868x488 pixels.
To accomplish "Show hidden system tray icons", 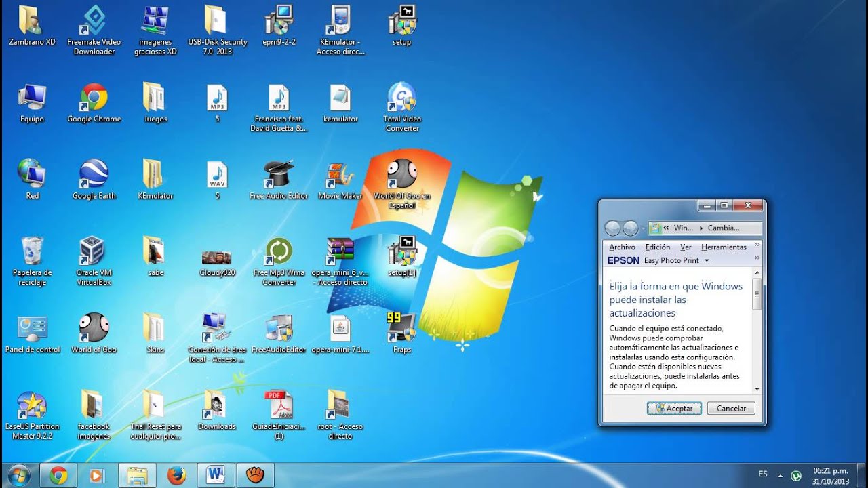I will point(780,476).
